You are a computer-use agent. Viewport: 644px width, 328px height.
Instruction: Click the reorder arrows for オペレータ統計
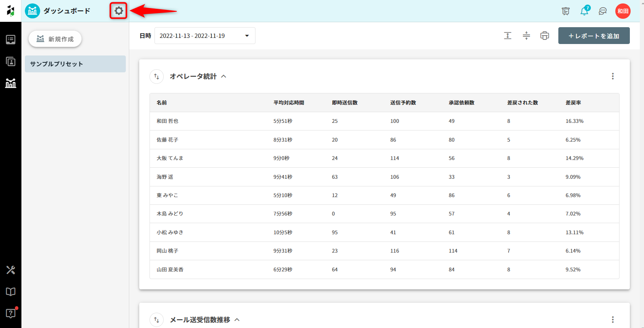click(x=156, y=77)
